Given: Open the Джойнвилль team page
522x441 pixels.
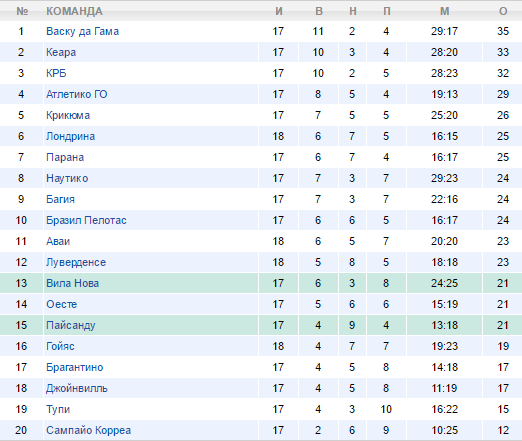Looking at the screenshot, I should (x=77, y=388).
